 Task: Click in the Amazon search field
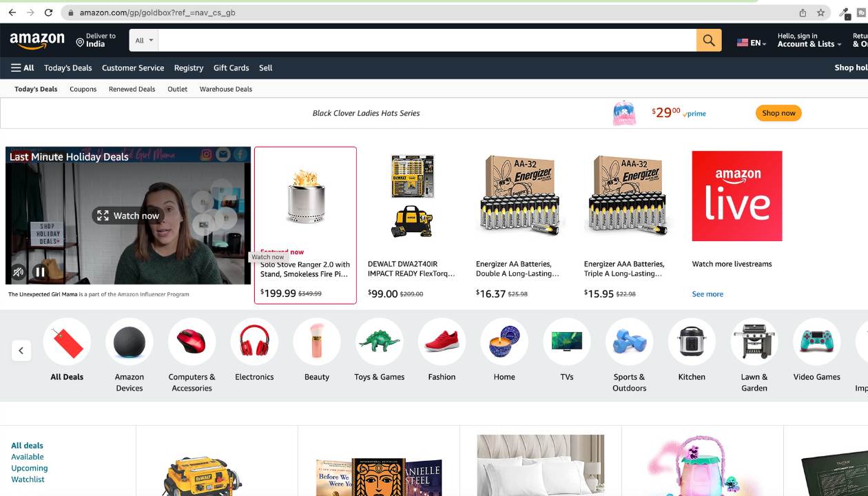(427, 41)
